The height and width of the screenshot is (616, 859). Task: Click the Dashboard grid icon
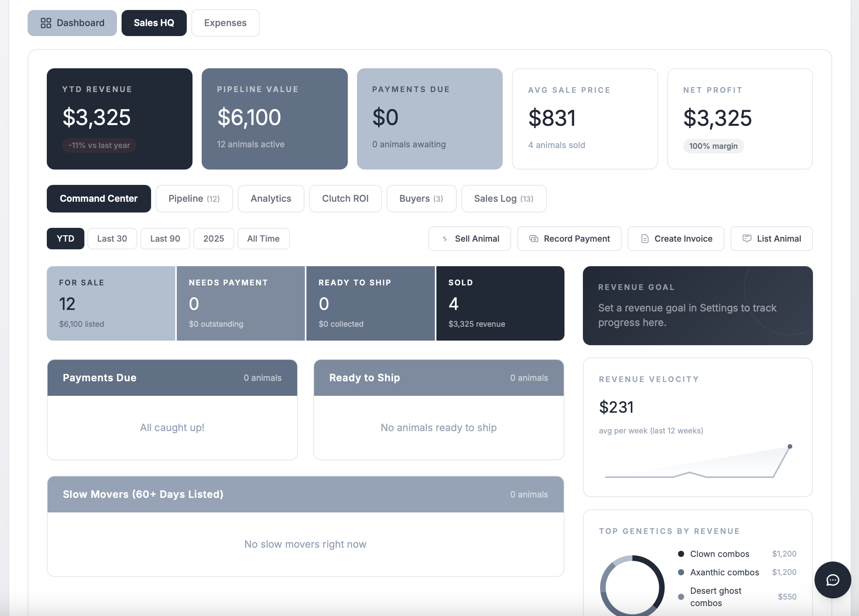click(46, 23)
